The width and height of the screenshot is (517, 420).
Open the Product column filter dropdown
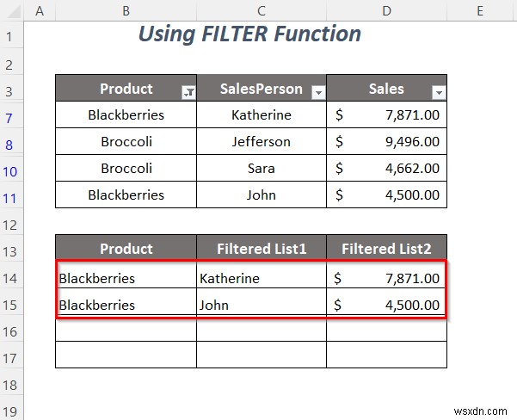[x=188, y=92]
